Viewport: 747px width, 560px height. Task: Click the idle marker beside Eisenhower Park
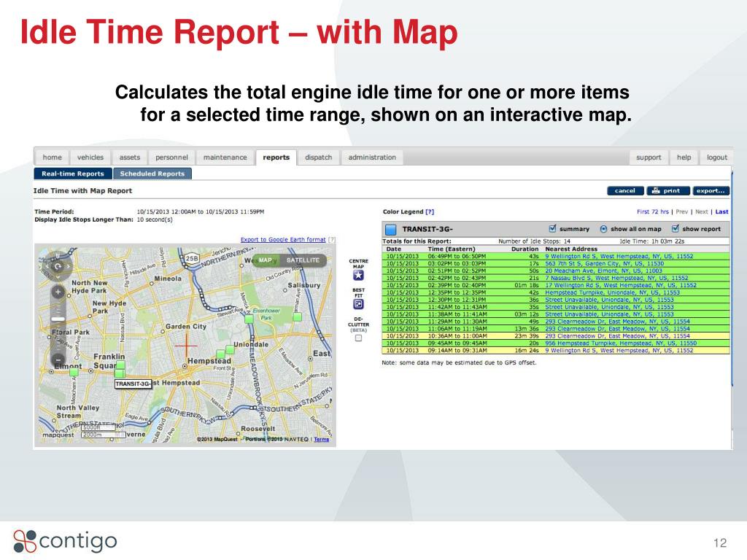coord(249,319)
